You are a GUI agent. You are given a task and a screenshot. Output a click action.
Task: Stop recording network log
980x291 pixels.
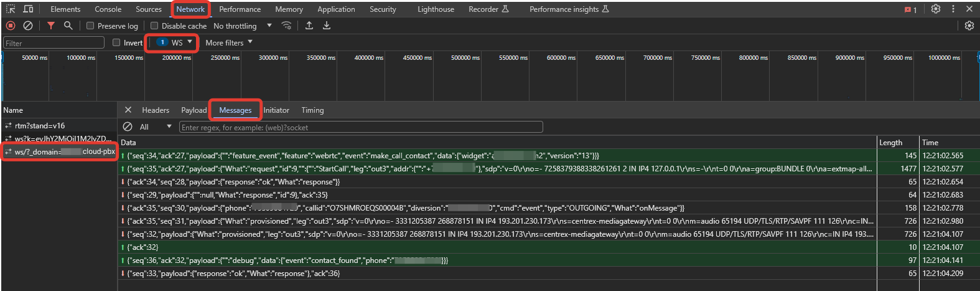click(x=11, y=26)
